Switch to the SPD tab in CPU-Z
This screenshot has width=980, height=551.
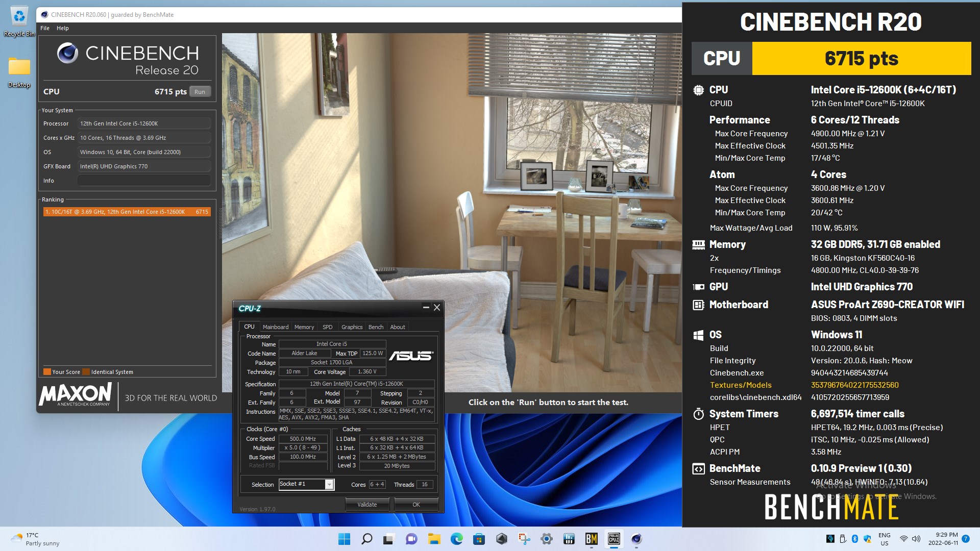click(328, 327)
